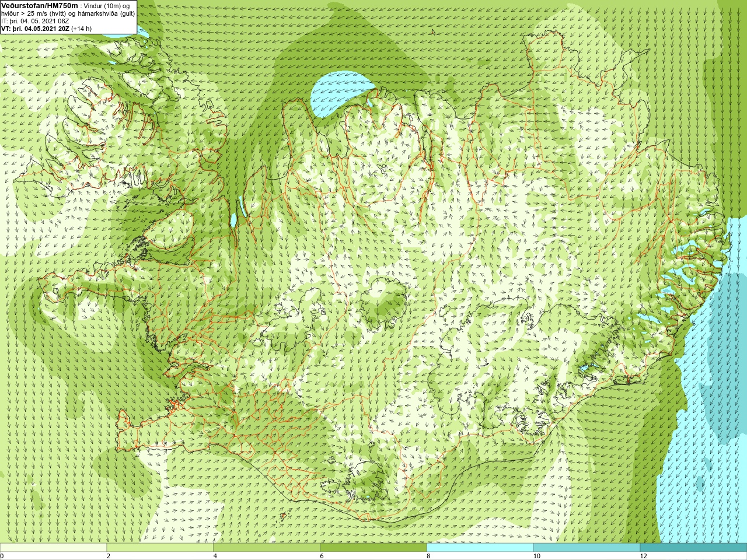Click the scale label "10"
The width and height of the screenshot is (747, 560).
click(x=537, y=556)
